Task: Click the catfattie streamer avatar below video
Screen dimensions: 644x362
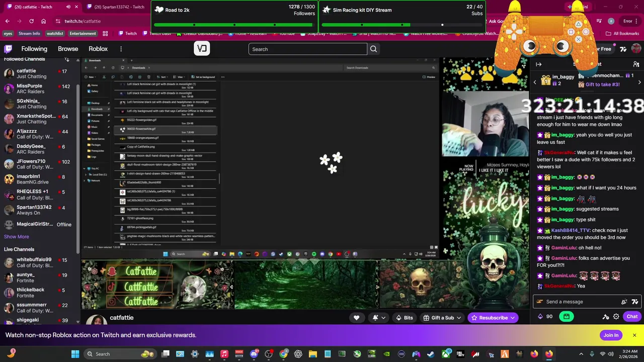Action: coord(96,320)
